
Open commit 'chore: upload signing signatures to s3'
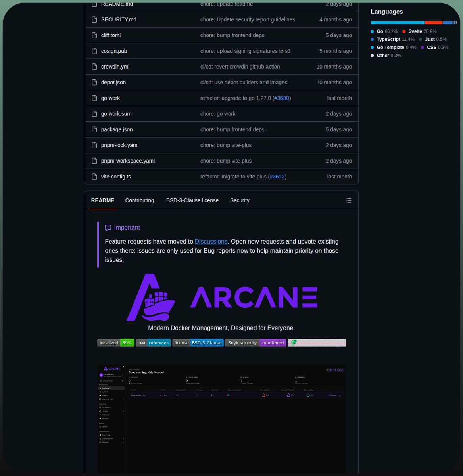tap(245, 51)
